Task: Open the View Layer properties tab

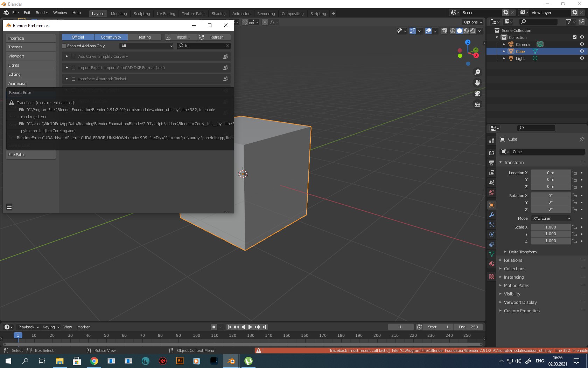Action: coord(492,173)
